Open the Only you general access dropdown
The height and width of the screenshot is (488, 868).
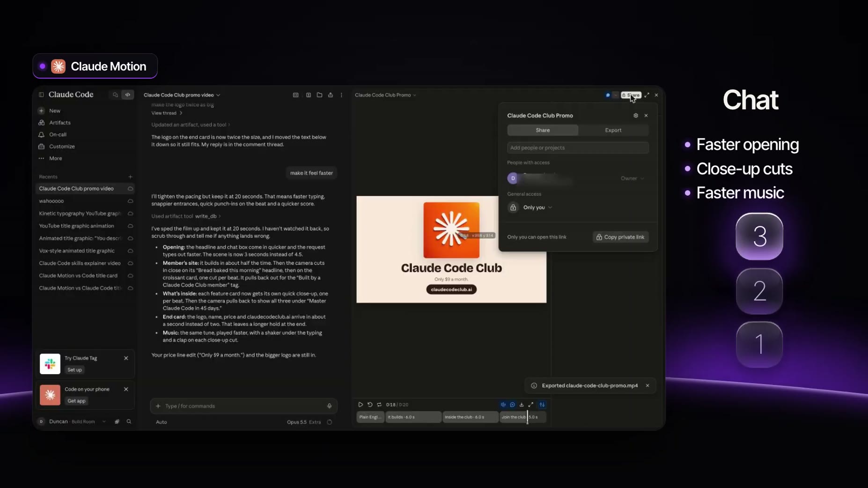coord(537,207)
